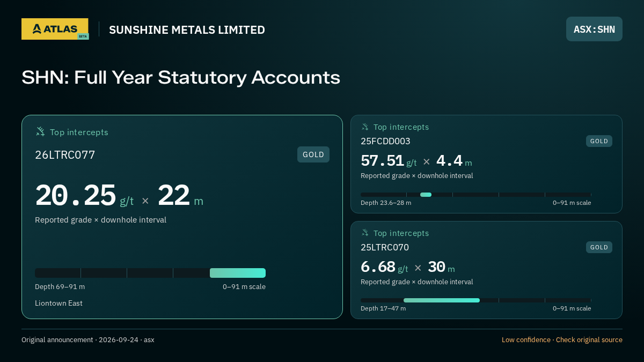The image size is (644, 362).
Task: Click the 6.68 g/t grade value
Action: tap(384, 267)
